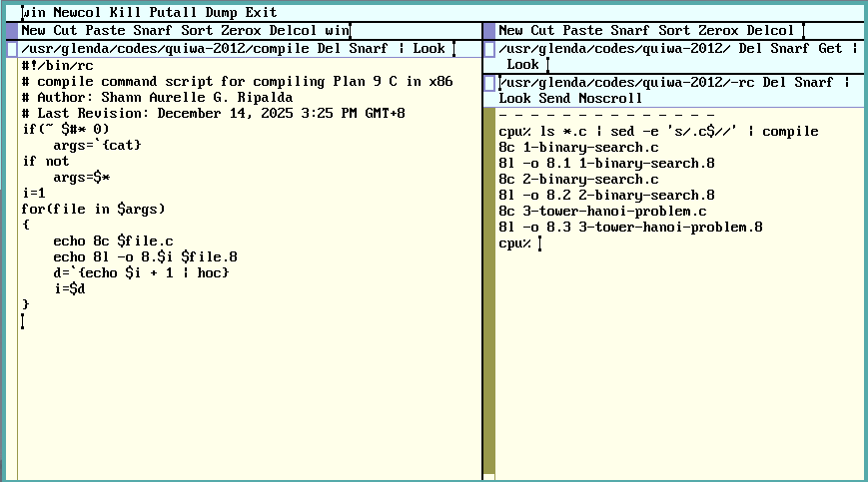Image resolution: width=868 pixels, height=482 pixels.
Task: Click the last empty cpu% prompt
Action: click(514, 243)
